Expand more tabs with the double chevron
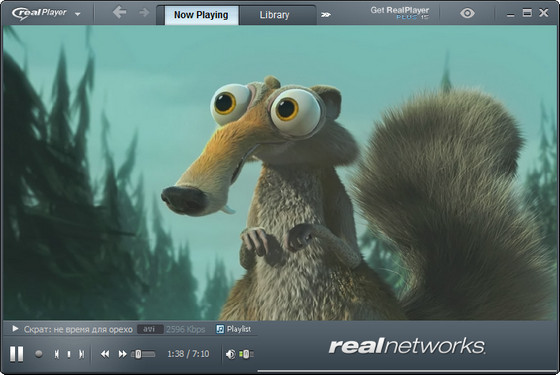 pos(325,15)
